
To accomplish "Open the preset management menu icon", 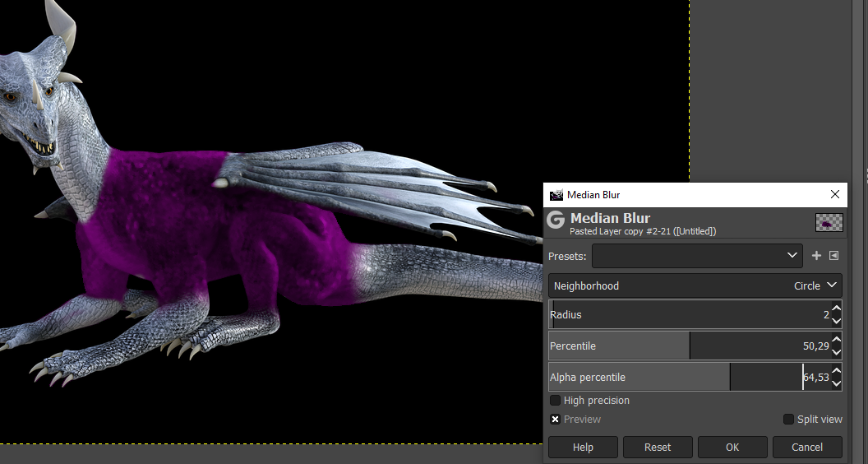I will pyautogui.click(x=833, y=256).
